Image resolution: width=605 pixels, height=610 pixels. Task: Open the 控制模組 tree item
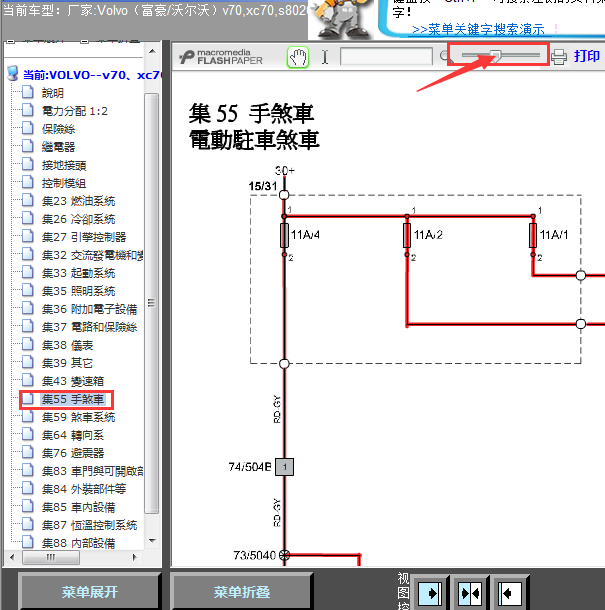tap(64, 183)
